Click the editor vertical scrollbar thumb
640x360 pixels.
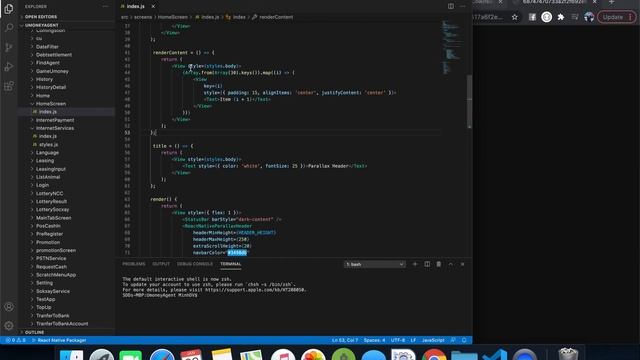(469, 101)
